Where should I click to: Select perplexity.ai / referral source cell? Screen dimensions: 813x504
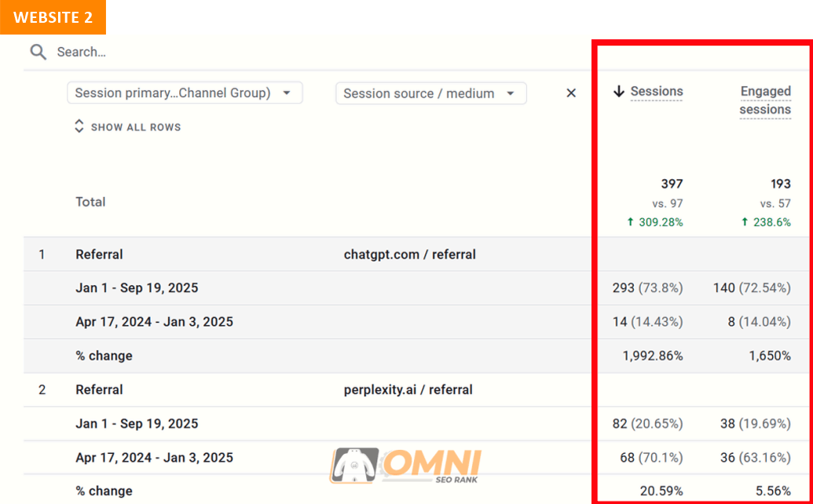point(408,389)
